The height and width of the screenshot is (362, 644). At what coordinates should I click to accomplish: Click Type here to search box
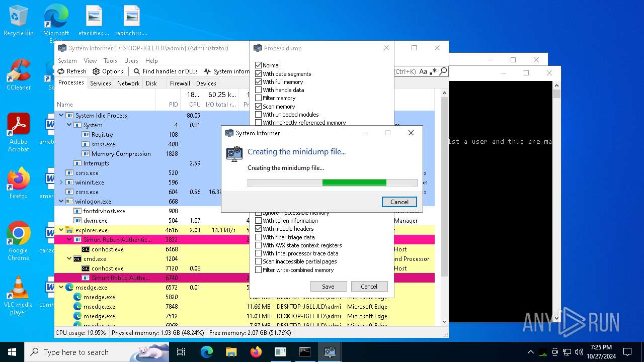tap(96, 352)
